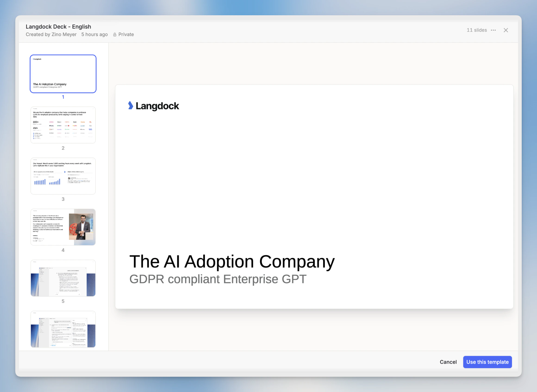Screen dimensions: 537x392
Task: Click the title The AI Adoption Company on the slide
Action: 232,261
